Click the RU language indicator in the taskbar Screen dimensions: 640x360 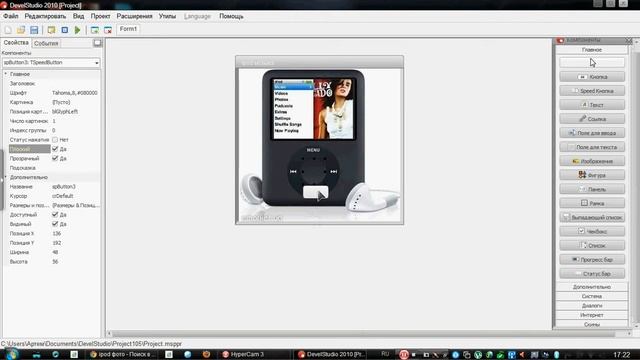point(385,354)
